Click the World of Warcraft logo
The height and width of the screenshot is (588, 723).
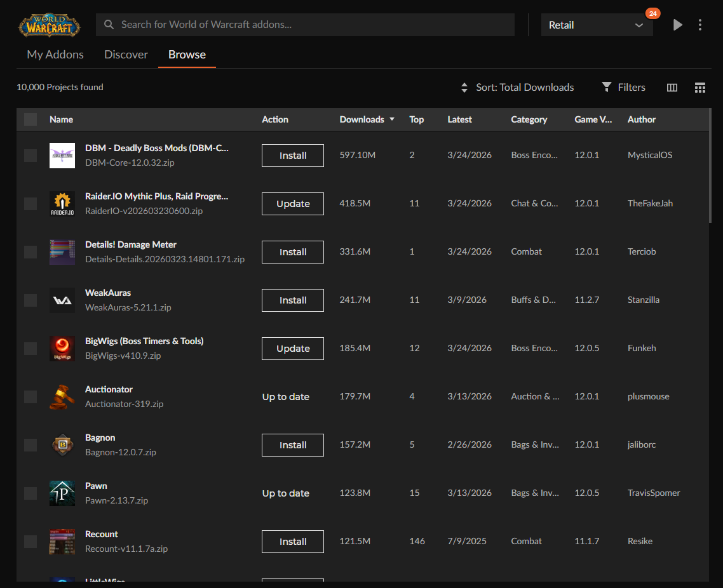pos(50,25)
